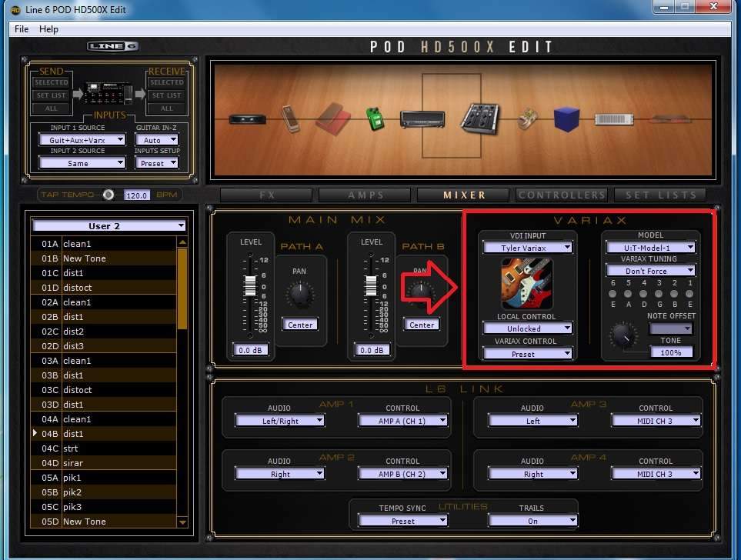
Task: Click the Line 6 logo
Action: click(112, 46)
